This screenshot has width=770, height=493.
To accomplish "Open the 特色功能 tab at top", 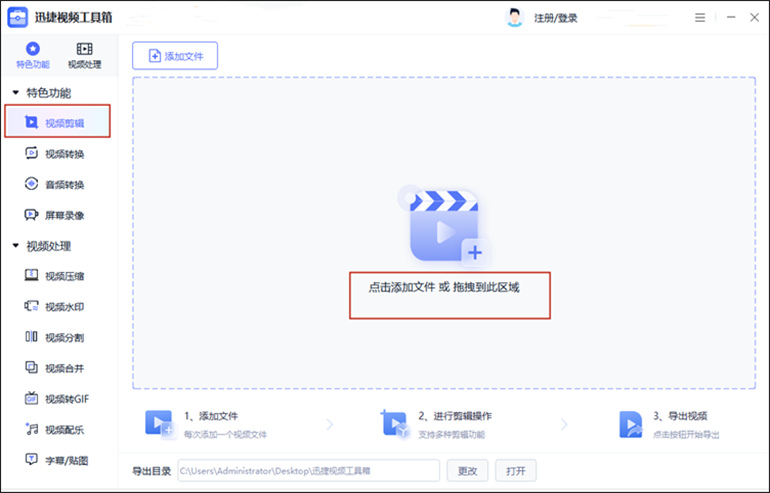I will point(32,55).
